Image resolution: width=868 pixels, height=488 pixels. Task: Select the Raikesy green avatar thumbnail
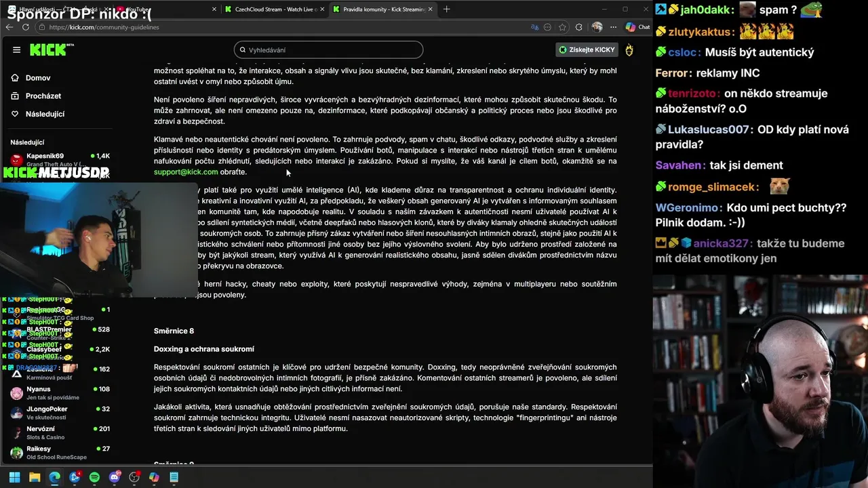(16, 452)
